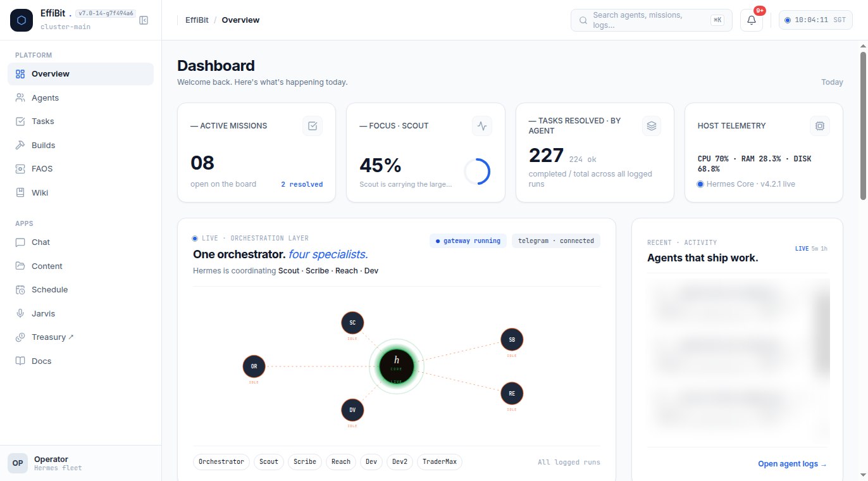The width and height of the screenshot is (868, 481).
Task: Open the Content app
Action: (80, 266)
